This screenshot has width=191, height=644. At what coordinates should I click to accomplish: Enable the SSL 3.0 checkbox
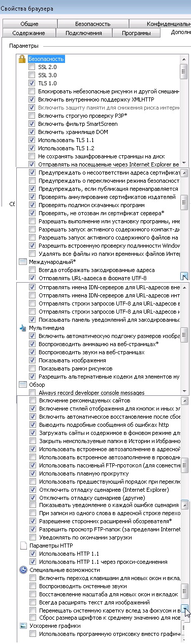pyautogui.click(x=33, y=75)
